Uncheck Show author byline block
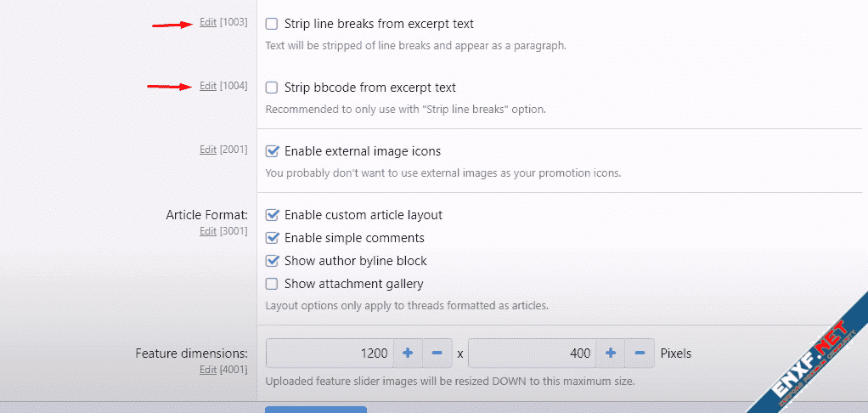This screenshot has height=413, width=868. (x=272, y=261)
